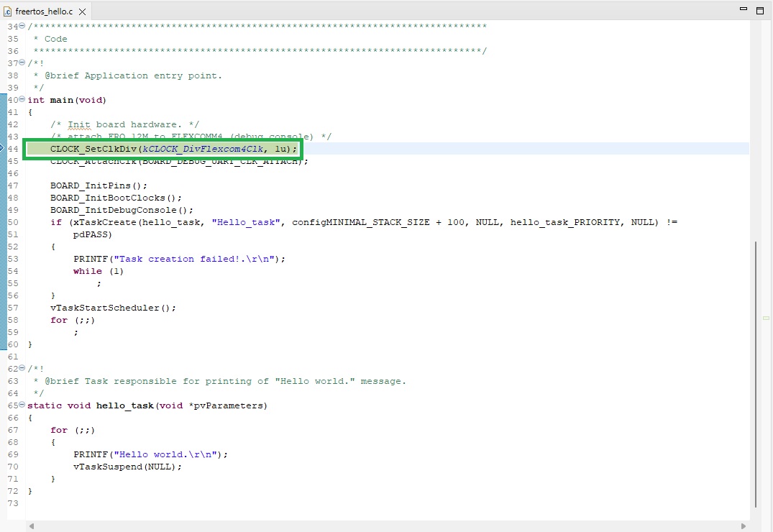Collapse the task comment block at line 62
Viewport: 773px width, 532px height.
[x=22, y=368]
